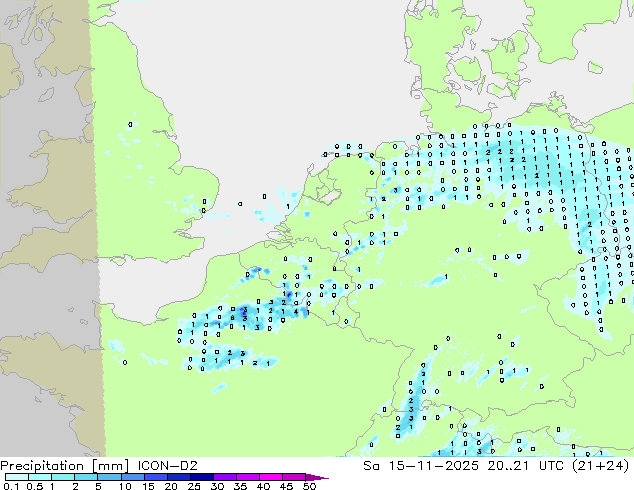634x490 pixels.
Task: Click the '0.5' legend scale value
Action: coord(34,486)
